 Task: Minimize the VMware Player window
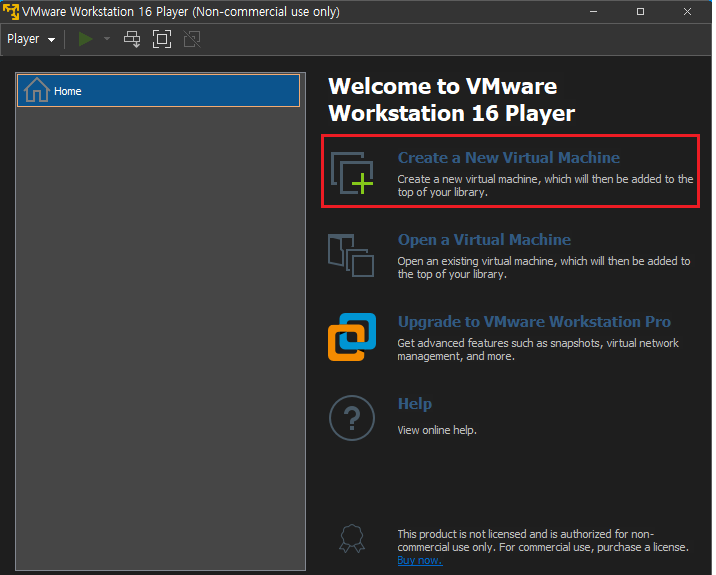[594, 11]
